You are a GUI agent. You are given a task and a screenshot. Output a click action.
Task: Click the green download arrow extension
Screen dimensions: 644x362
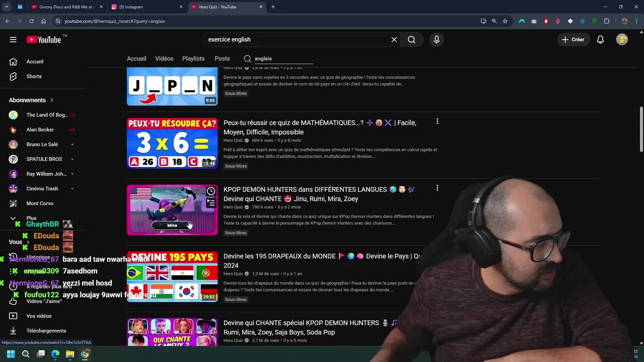click(x=594, y=21)
